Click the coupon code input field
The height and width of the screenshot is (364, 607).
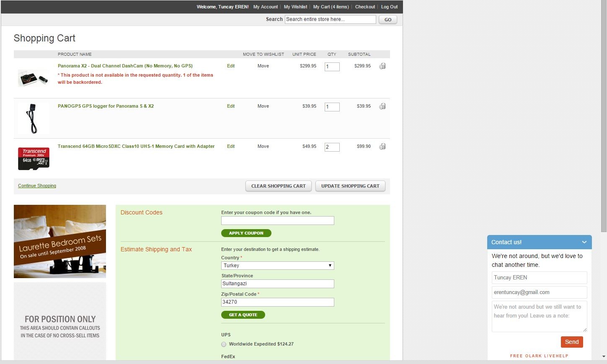277,221
